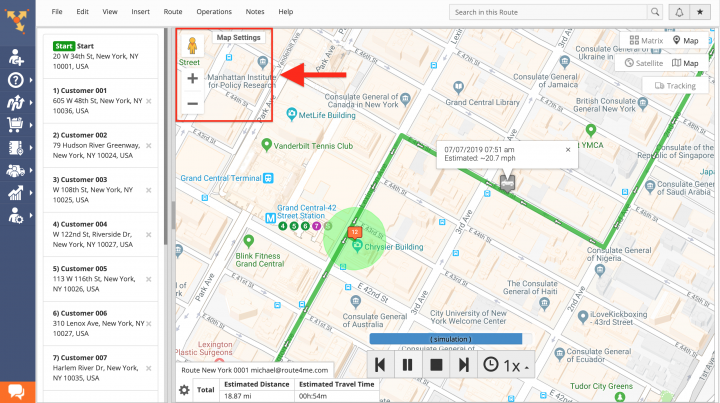Remove Customer 006 from the route
This screenshot has width=720, height=403.
pyautogui.click(x=148, y=324)
